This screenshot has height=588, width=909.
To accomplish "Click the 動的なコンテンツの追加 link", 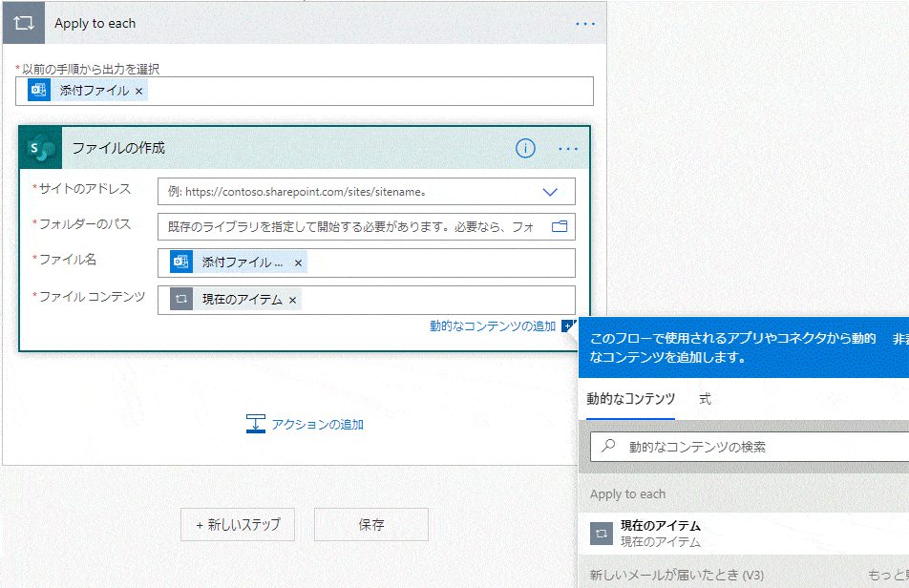I will pos(492,326).
